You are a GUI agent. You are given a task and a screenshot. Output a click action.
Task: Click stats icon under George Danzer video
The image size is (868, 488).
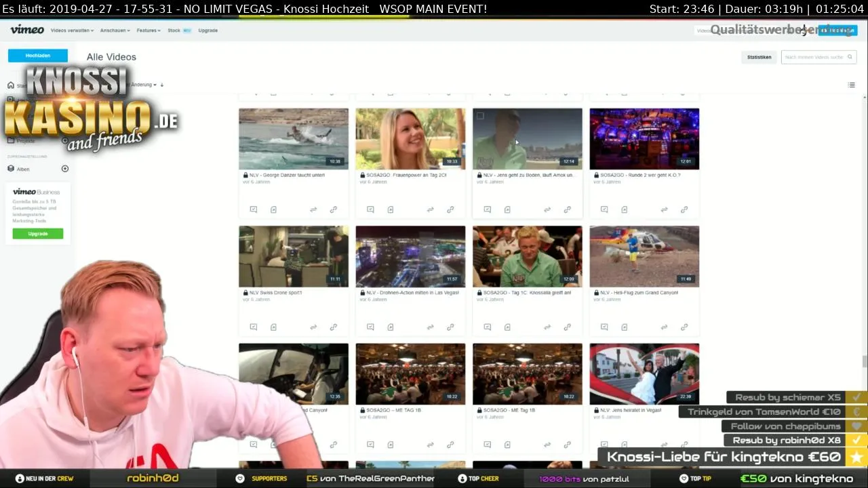pos(273,209)
